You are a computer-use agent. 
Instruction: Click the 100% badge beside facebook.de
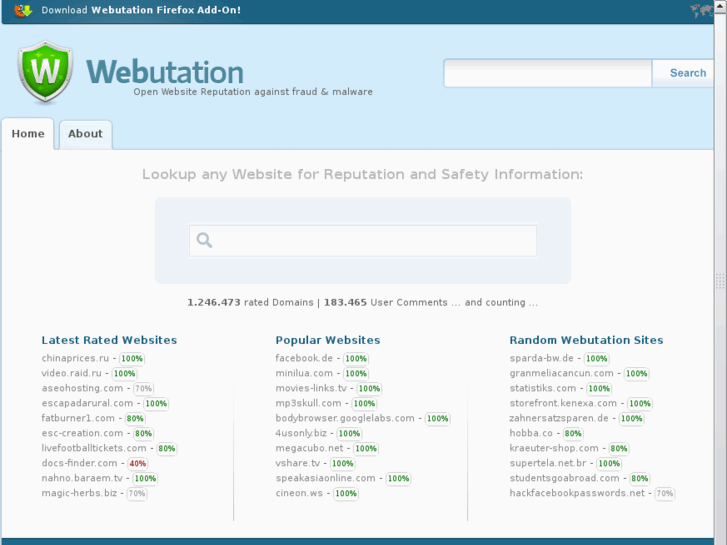(356, 359)
